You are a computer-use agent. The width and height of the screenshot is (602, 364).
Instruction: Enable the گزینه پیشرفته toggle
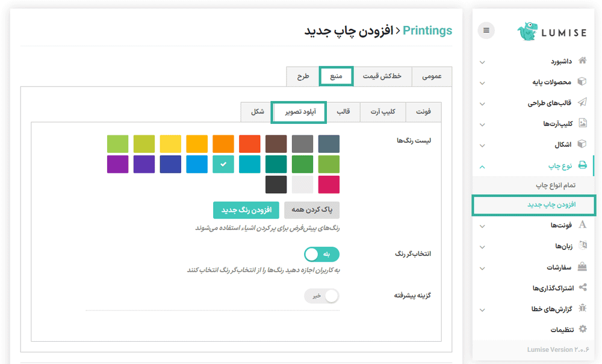pos(321,296)
